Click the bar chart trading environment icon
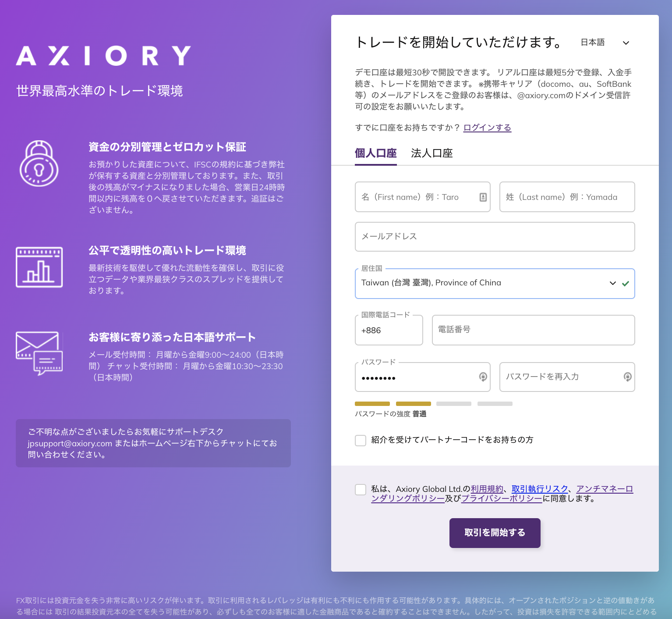This screenshot has height=619, width=672. (x=39, y=267)
